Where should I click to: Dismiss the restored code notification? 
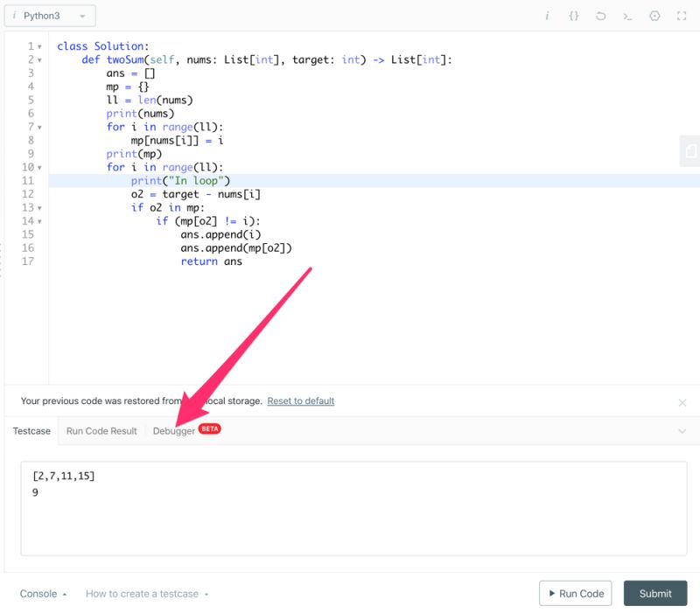tap(682, 402)
